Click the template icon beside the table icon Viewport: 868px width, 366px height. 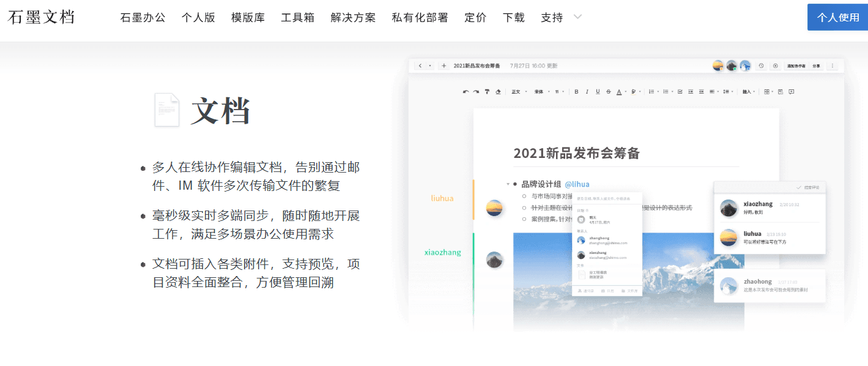[x=780, y=92]
